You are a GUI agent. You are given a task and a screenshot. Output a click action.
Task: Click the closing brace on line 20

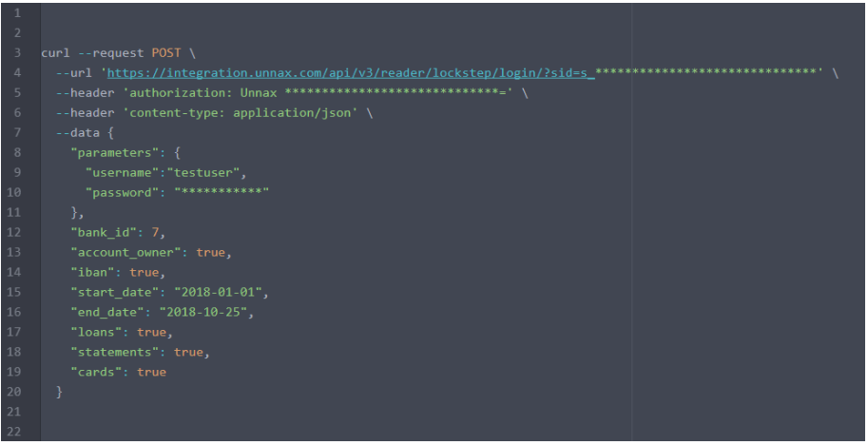(59, 392)
